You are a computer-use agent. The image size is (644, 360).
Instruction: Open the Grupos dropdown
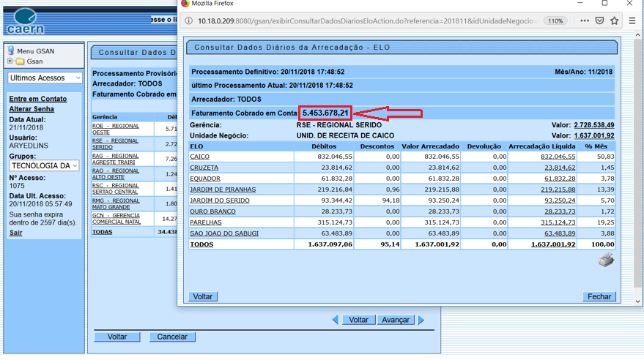(44, 166)
